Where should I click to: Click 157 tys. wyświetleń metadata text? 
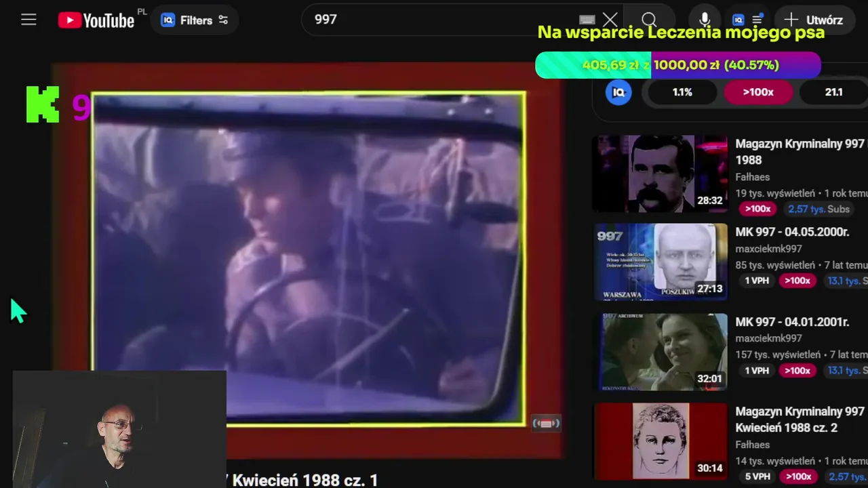pyautogui.click(x=778, y=354)
